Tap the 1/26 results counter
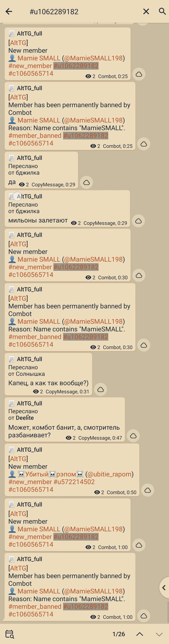The image size is (169, 644). (118, 634)
